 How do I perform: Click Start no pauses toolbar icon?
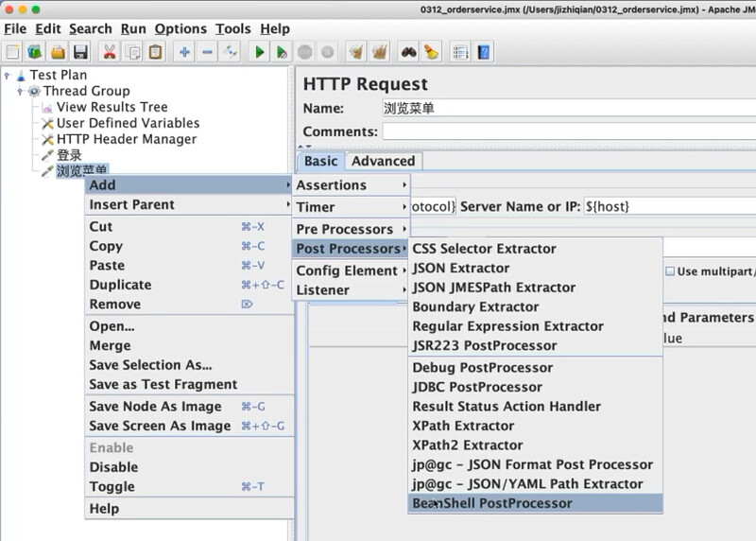pyautogui.click(x=282, y=52)
